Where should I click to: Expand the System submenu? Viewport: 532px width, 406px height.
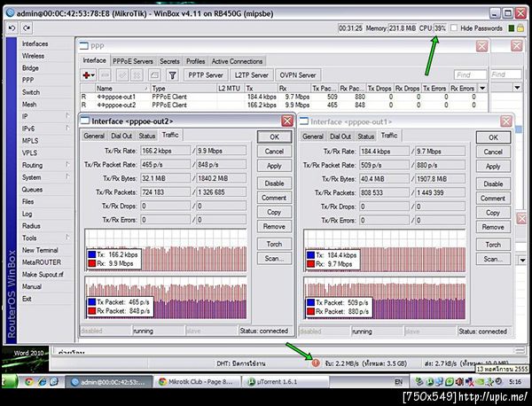coord(67,176)
